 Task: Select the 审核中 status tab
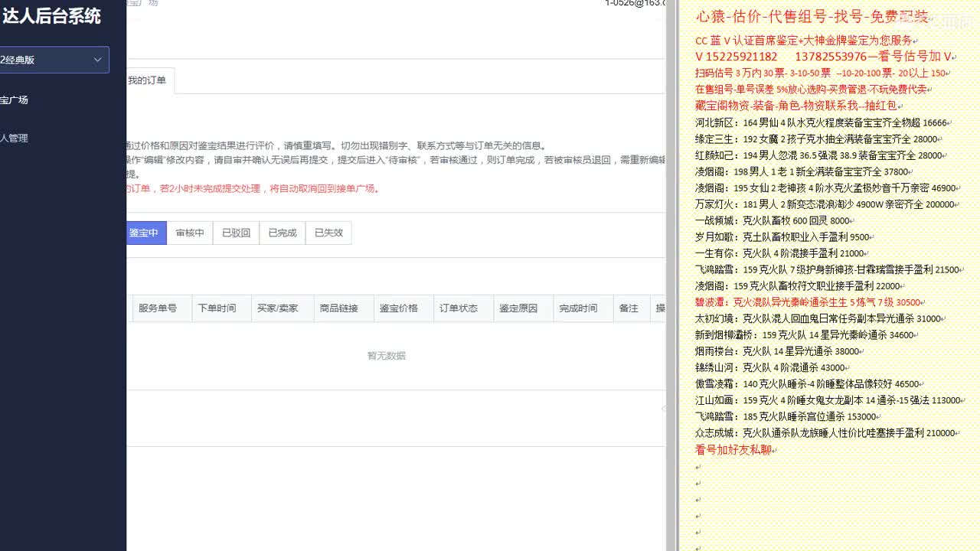[x=190, y=233]
